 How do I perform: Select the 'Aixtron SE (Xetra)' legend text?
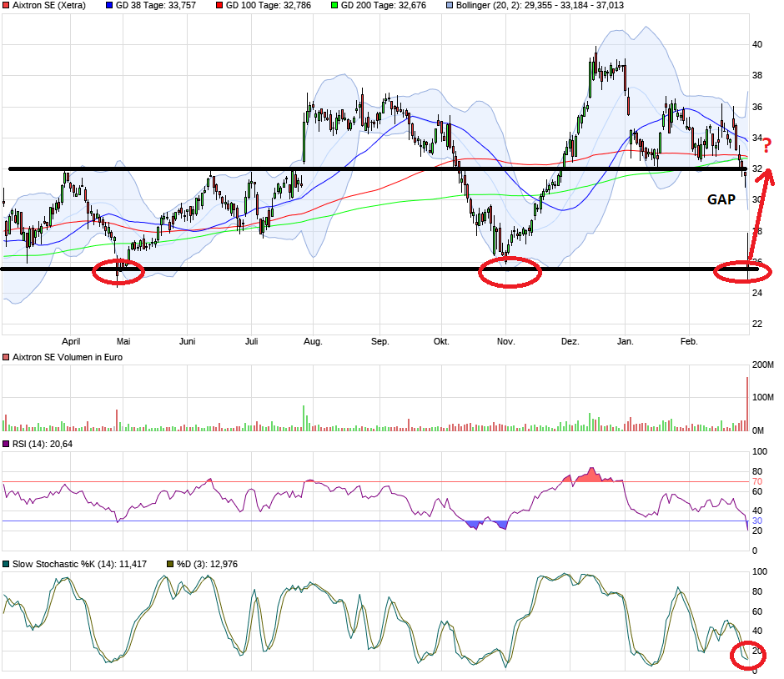pos(49,6)
